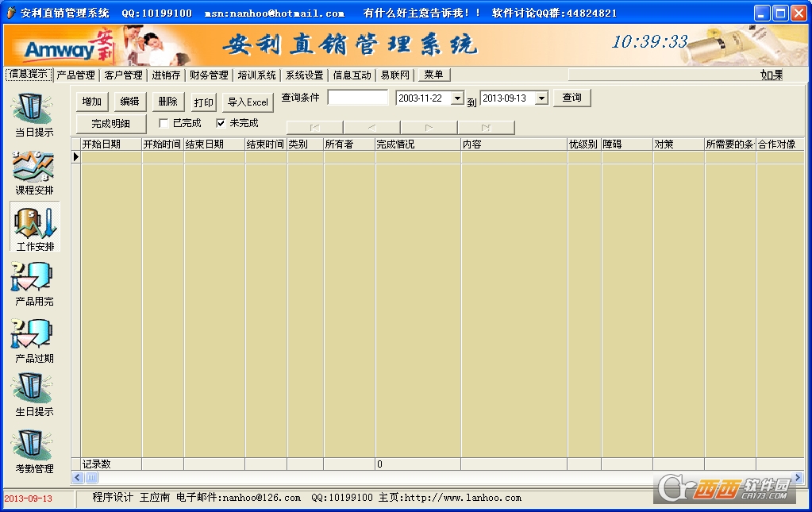Viewport: 812px width, 512px height.
Task: Expand the end date 2013-09-13 dropdown
Action: 541,98
